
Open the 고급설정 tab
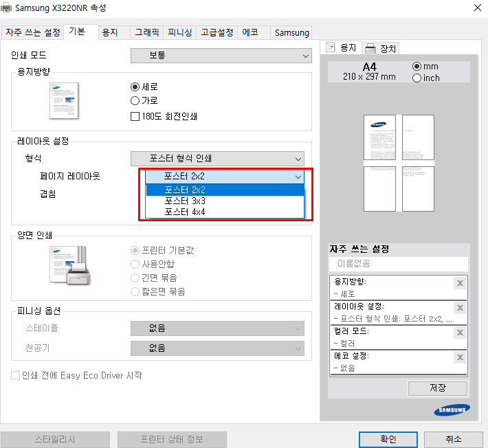pyautogui.click(x=217, y=32)
